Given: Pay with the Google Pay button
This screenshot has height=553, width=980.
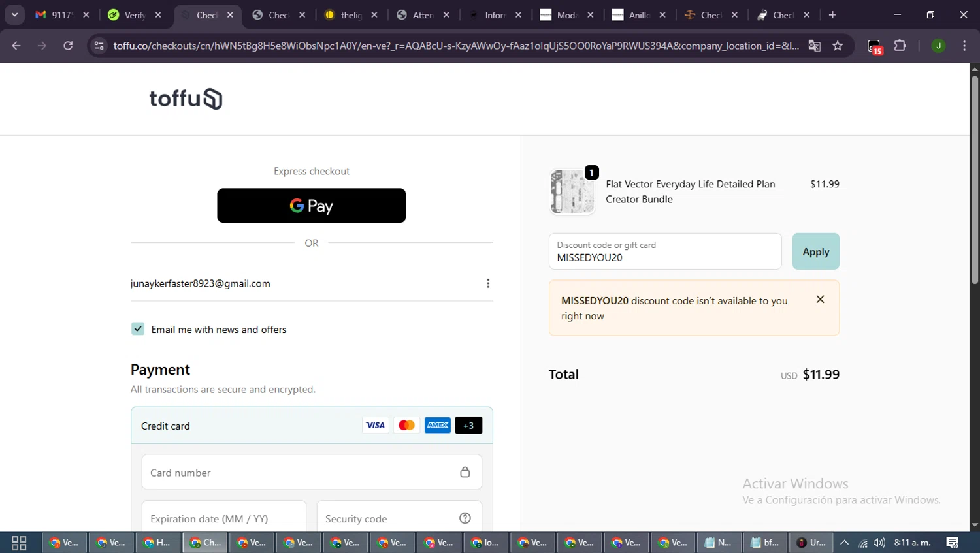Looking at the screenshot, I should tap(312, 206).
